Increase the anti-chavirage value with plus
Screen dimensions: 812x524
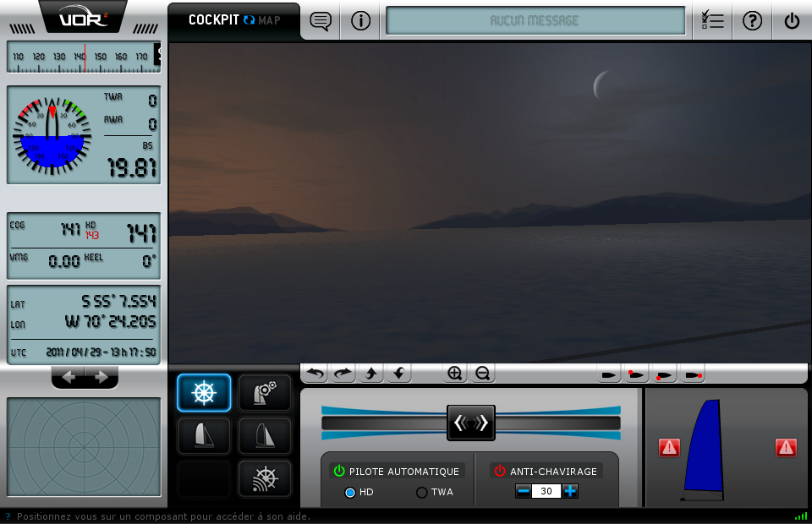pyautogui.click(x=570, y=491)
